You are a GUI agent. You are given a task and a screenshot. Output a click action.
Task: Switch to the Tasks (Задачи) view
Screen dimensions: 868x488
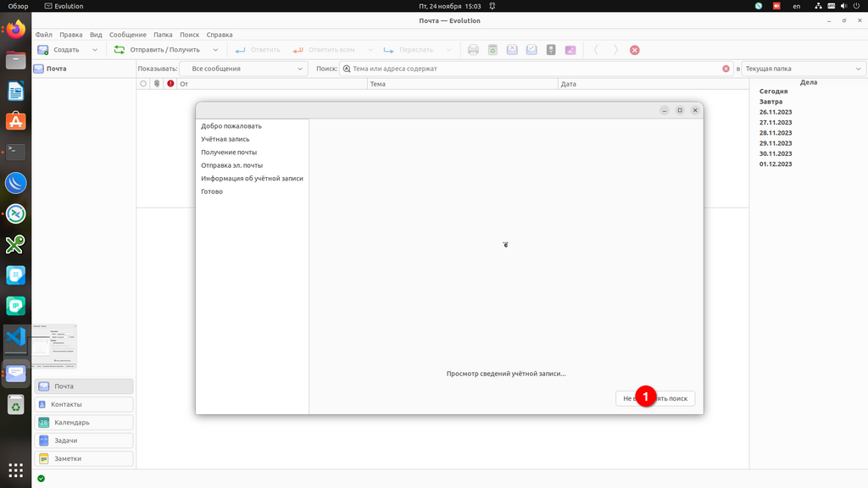(84, 441)
